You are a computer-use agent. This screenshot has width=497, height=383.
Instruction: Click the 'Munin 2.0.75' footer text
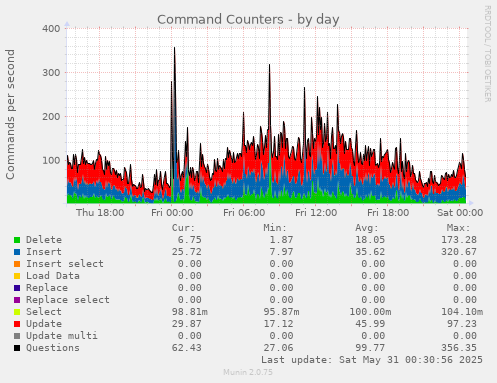(248, 372)
